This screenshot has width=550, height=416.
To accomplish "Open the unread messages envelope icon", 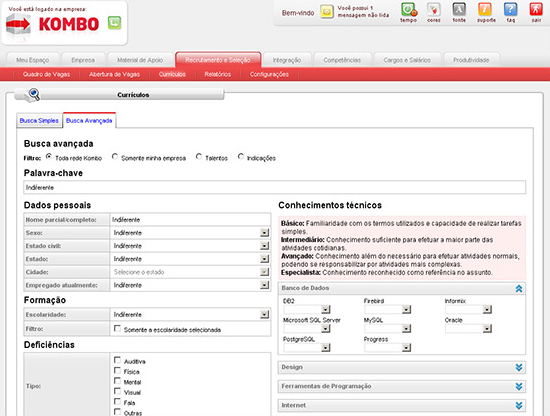I will pyautogui.click(x=327, y=12).
